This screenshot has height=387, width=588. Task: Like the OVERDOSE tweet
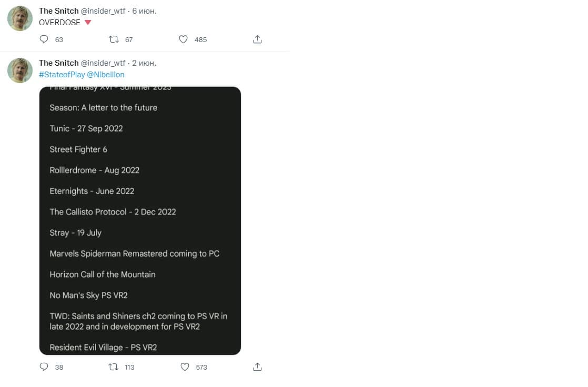[183, 39]
